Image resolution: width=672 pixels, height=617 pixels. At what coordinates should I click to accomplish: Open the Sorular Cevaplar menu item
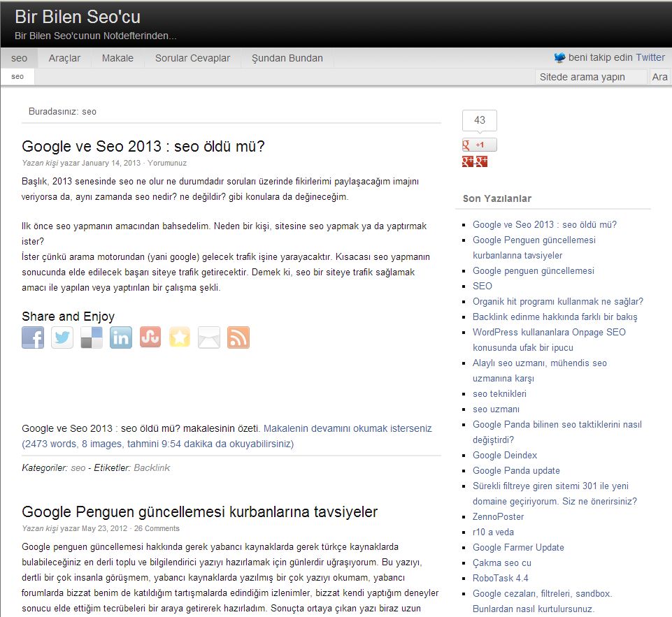point(192,58)
